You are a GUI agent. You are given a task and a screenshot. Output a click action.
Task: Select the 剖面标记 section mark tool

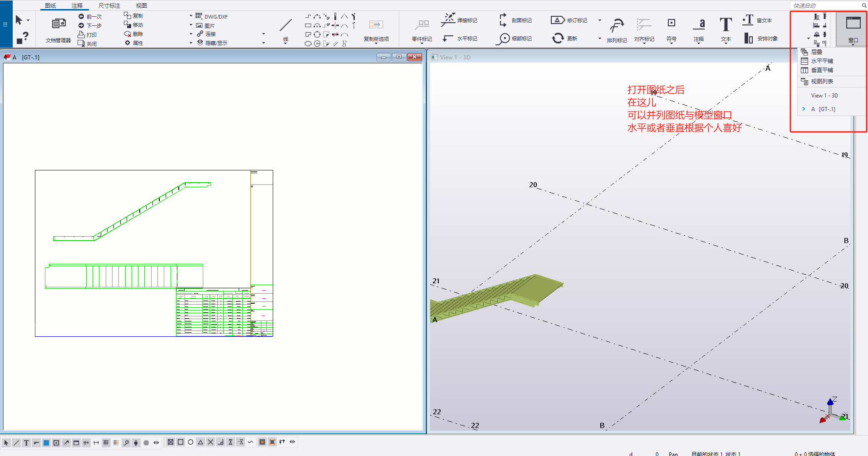(x=503, y=20)
